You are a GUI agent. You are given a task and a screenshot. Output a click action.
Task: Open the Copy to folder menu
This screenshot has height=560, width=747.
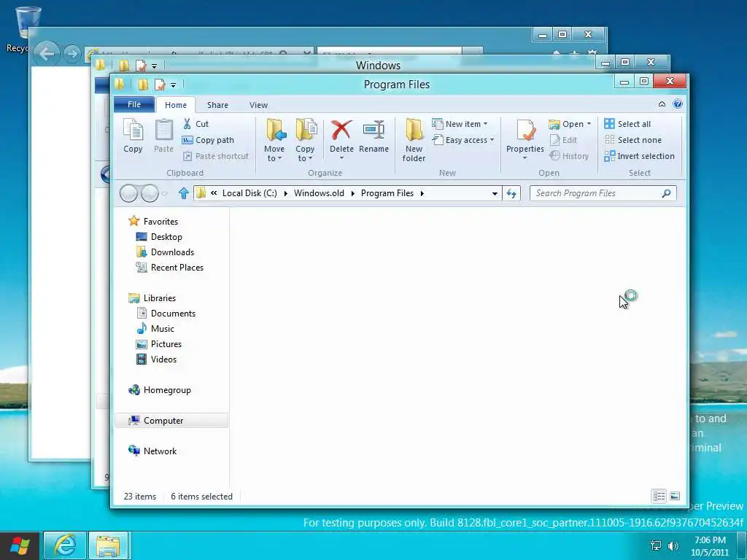(305, 141)
